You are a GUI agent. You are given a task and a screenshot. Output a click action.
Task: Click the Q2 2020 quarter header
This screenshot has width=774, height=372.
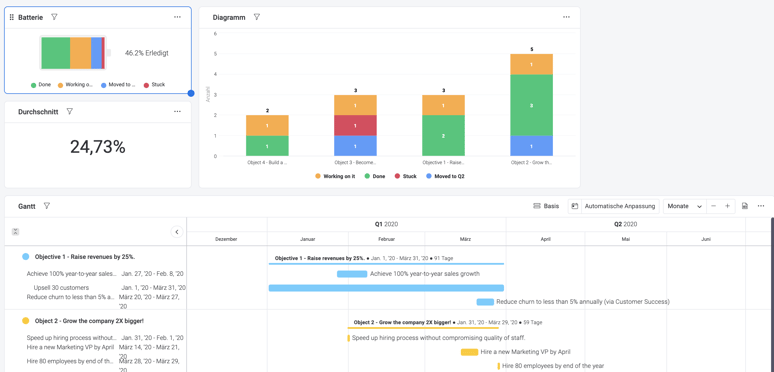[625, 224]
